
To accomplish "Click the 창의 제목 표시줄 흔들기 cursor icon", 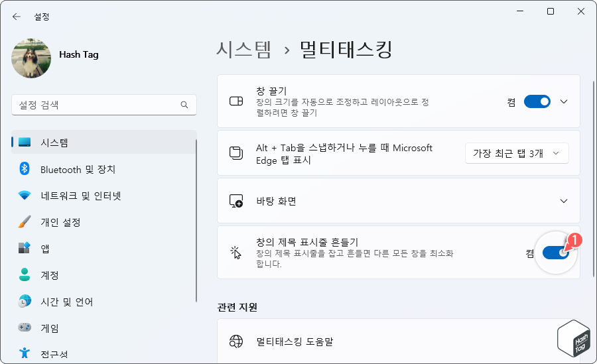I will point(236,253).
